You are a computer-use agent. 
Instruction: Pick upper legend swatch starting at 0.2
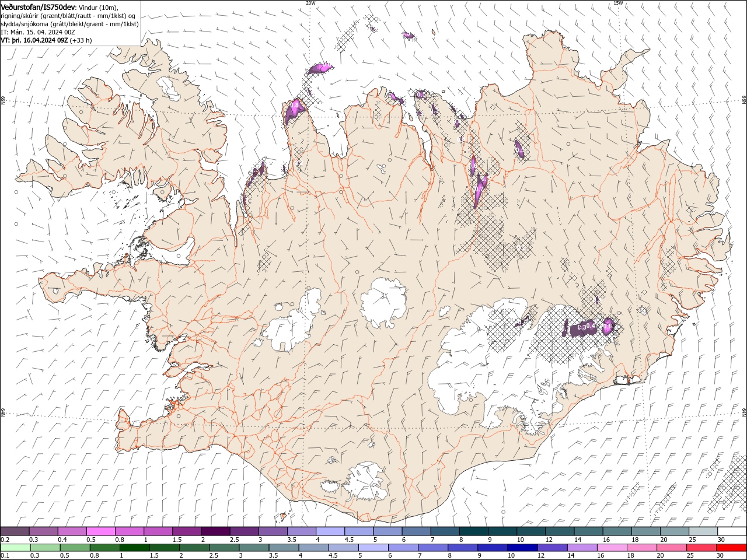pos(15,531)
